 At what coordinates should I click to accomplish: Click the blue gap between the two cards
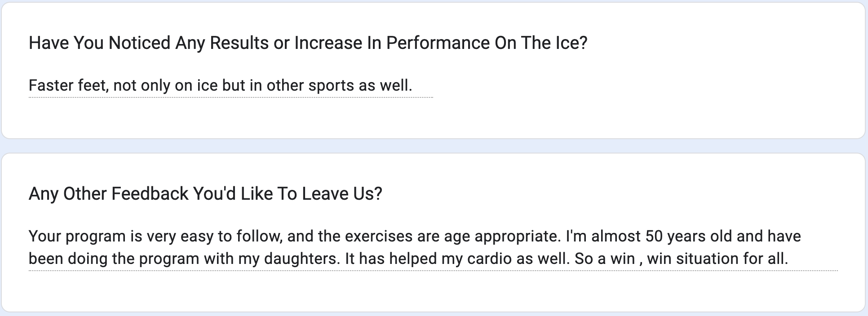pyautogui.click(x=434, y=146)
